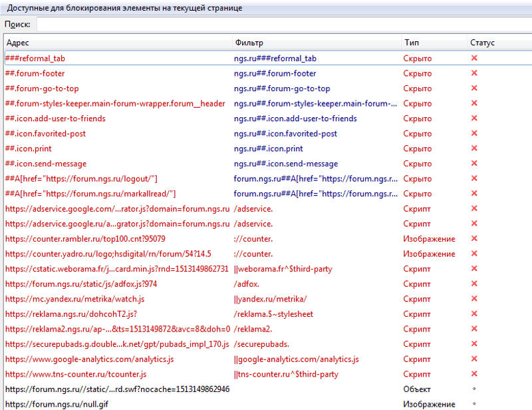Image resolution: width=532 pixels, height=410 pixels.
Task: Focus the Поиск search field
Action: pyautogui.click(x=283, y=24)
